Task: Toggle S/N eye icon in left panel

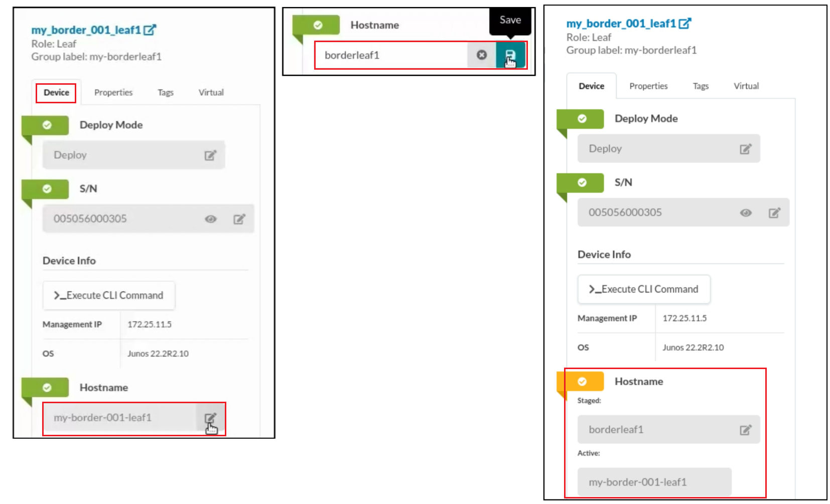Action: [211, 219]
